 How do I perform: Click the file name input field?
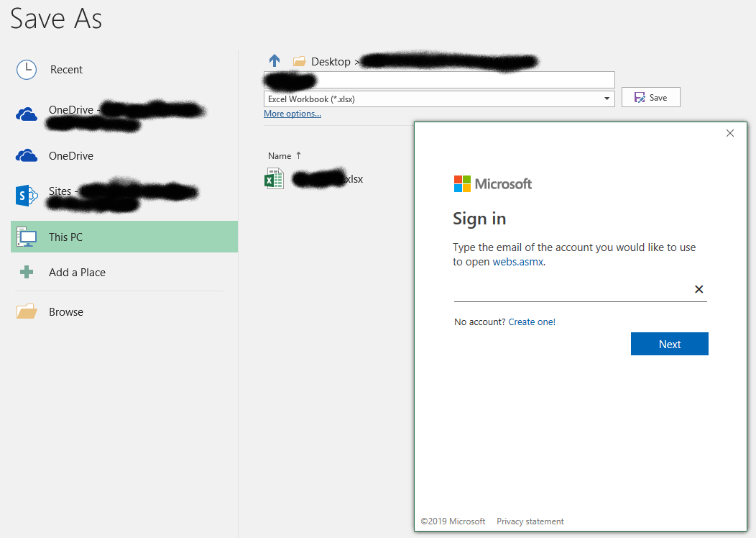tap(439, 80)
